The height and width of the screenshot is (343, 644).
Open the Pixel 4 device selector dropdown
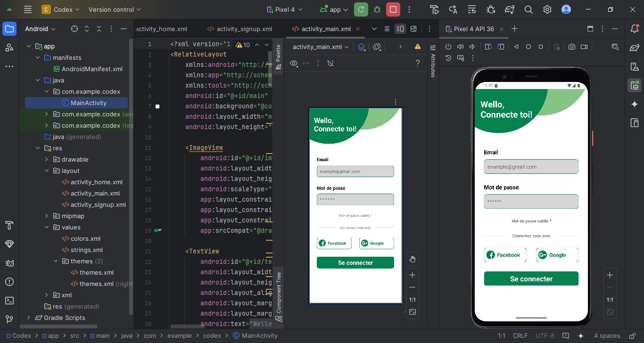[x=285, y=9]
